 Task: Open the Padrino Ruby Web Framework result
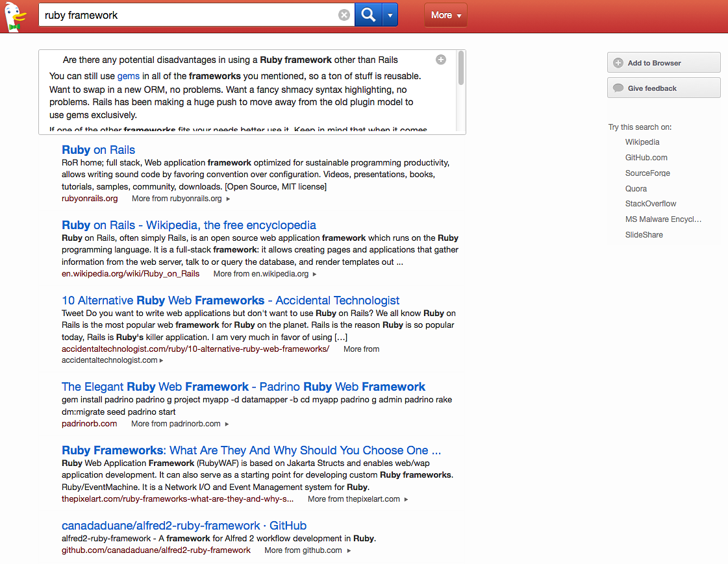click(244, 387)
